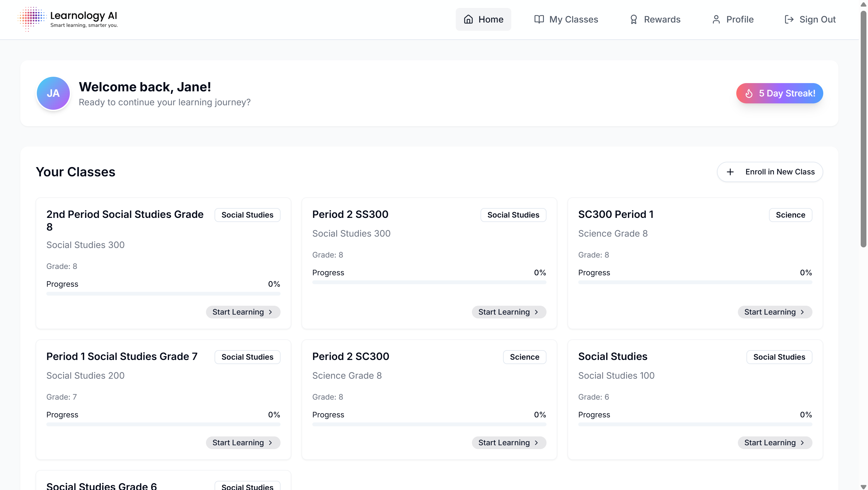Click 'Smart learning, smarter you.' tagline
Viewport: 868px width, 490px height.
[x=84, y=25]
